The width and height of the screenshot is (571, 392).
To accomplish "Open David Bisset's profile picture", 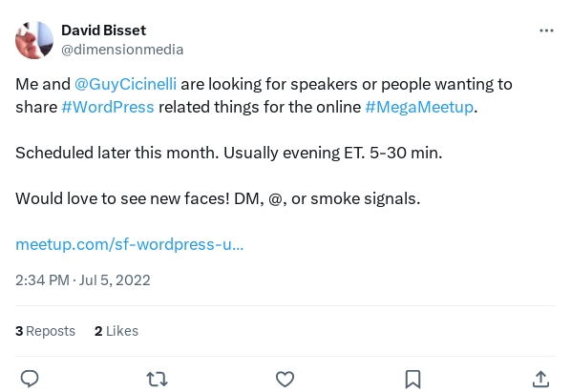I will [34, 40].
